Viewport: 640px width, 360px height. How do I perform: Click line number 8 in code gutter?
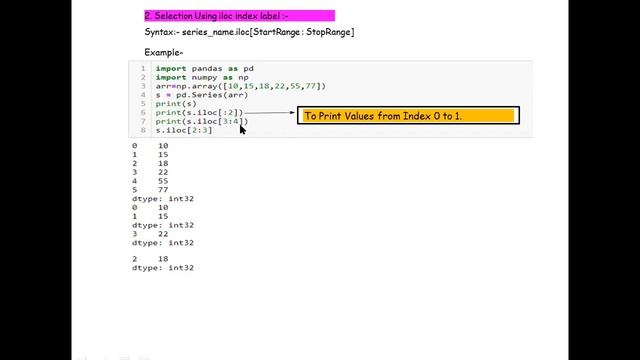pyautogui.click(x=143, y=130)
